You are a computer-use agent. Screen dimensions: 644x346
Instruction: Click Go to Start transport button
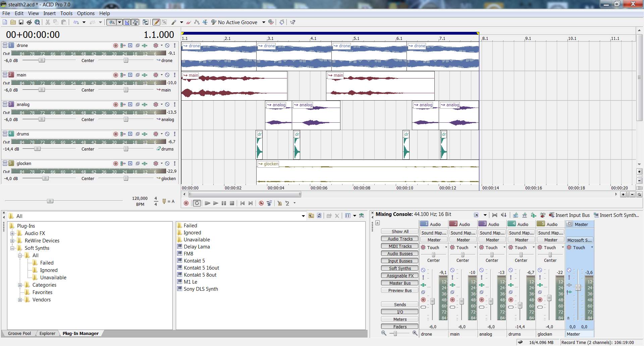(243, 203)
